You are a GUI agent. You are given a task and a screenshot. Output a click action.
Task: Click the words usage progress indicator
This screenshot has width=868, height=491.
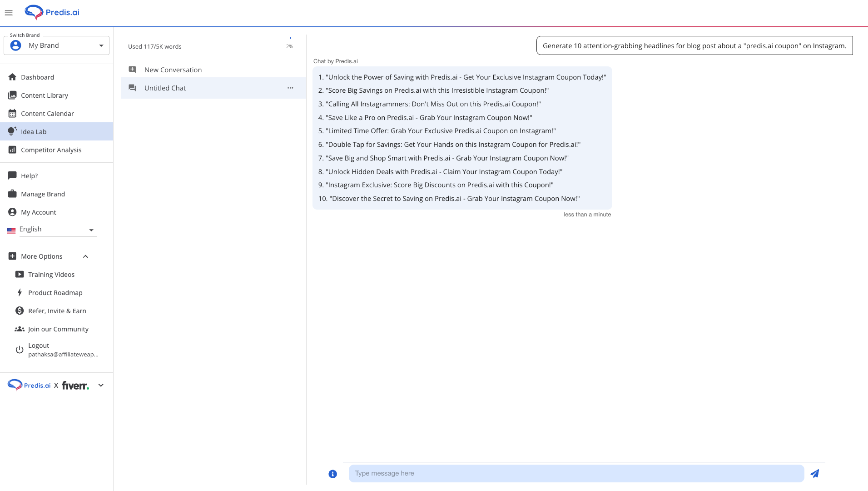290,43
